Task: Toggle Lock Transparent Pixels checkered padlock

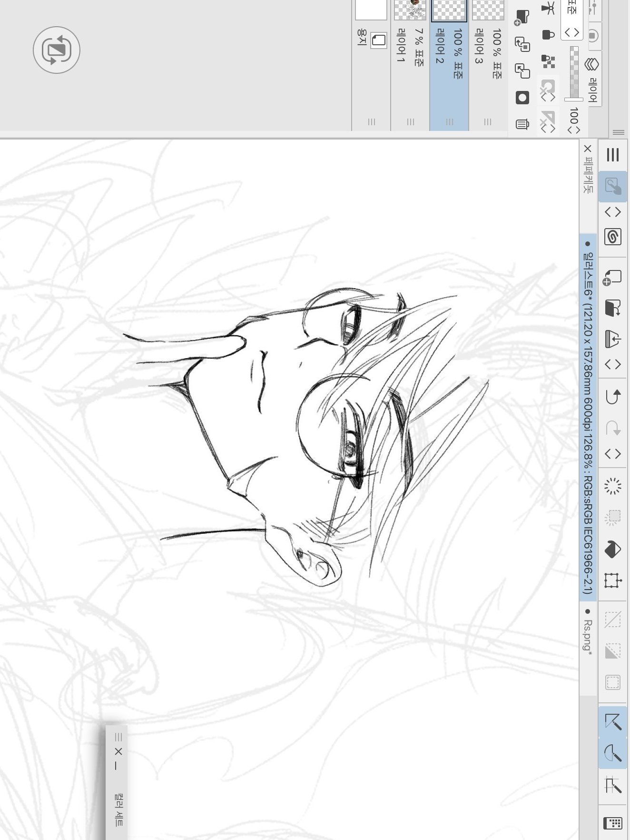Action: (548, 61)
